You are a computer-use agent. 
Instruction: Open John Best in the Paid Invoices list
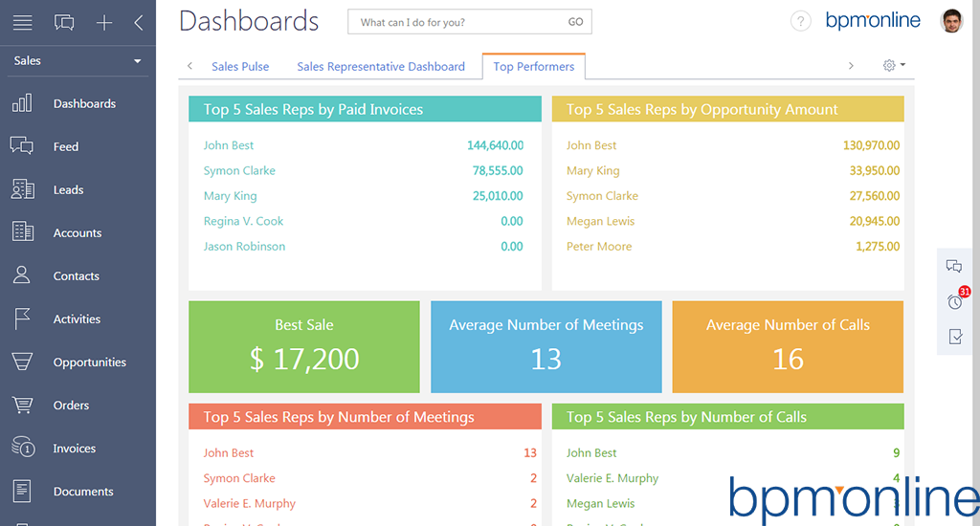(229, 145)
